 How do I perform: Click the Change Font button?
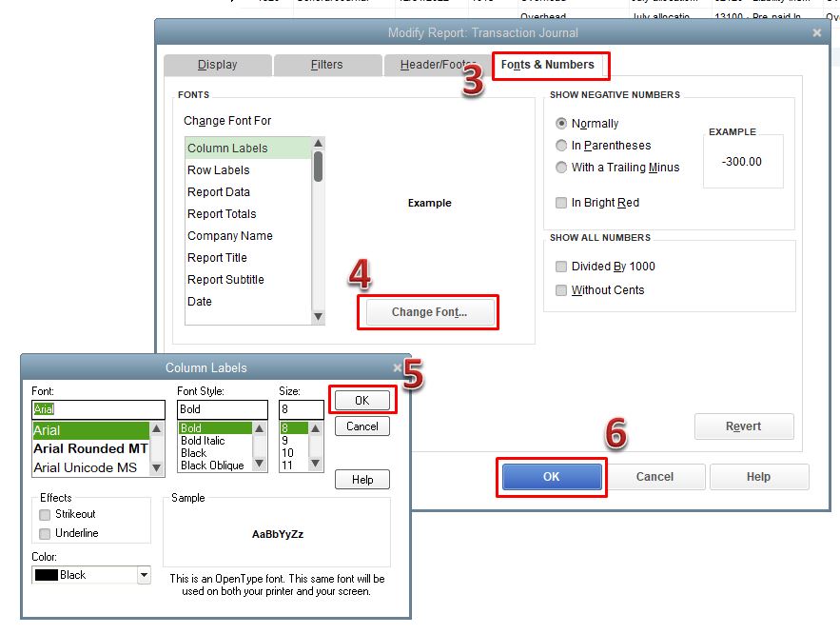coord(428,311)
